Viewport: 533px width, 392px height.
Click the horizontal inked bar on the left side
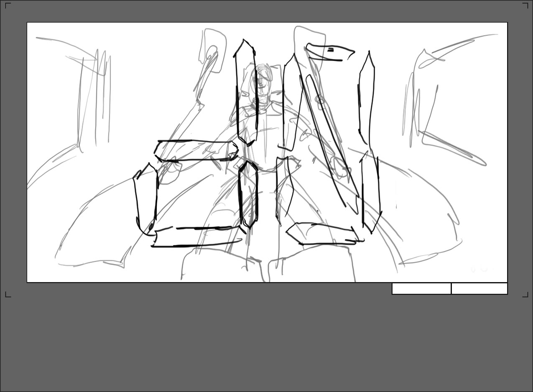pyautogui.click(x=196, y=150)
